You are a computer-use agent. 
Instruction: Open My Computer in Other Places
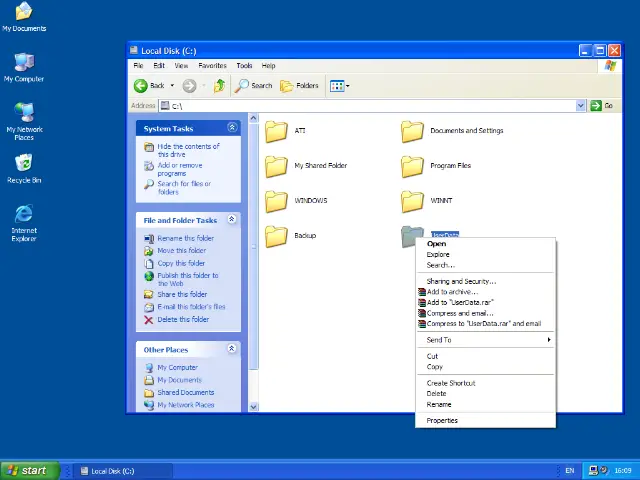[x=177, y=368]
